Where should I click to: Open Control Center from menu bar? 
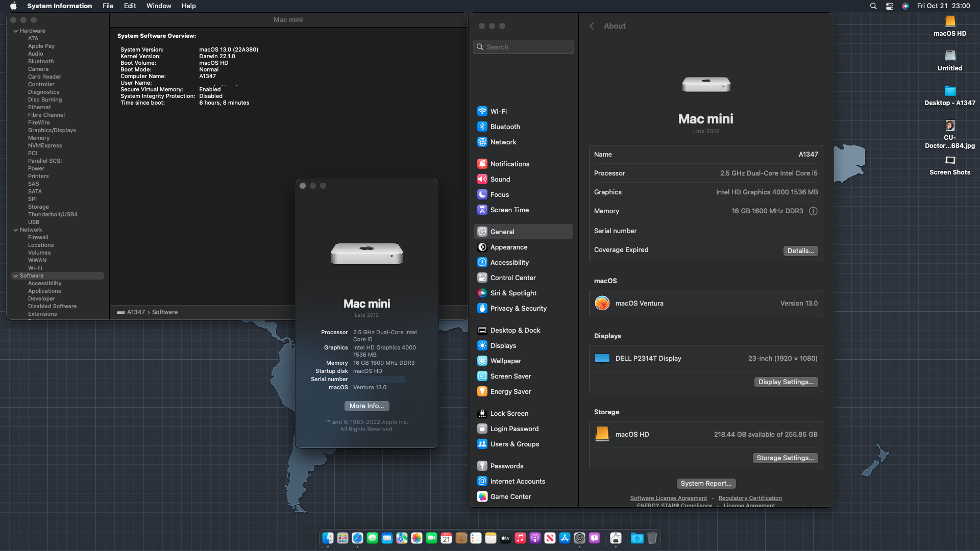(x=890, y=6)
